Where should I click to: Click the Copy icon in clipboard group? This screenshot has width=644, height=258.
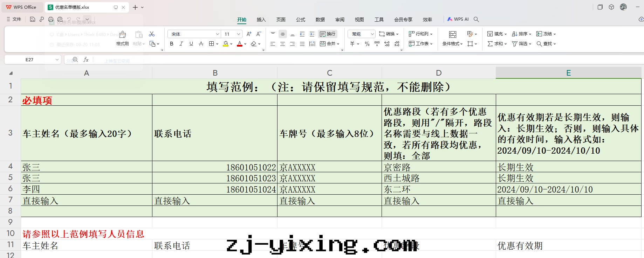pos(152,44)
